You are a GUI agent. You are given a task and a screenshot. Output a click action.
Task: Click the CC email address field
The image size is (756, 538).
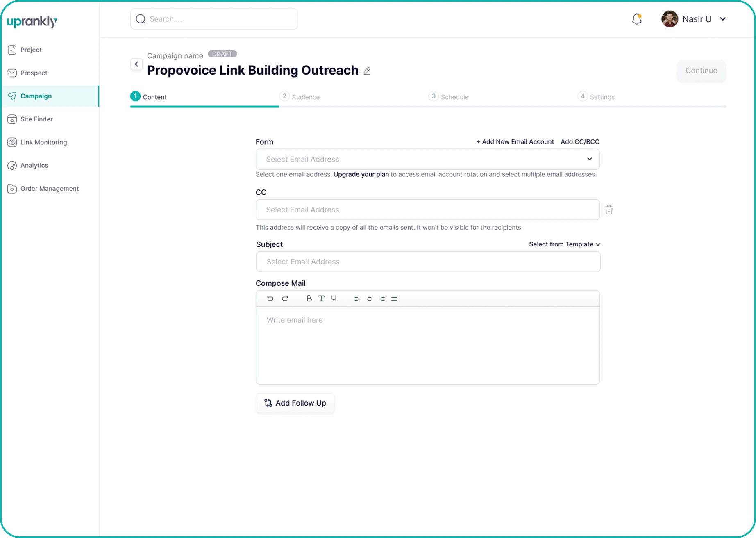(428, 210)
